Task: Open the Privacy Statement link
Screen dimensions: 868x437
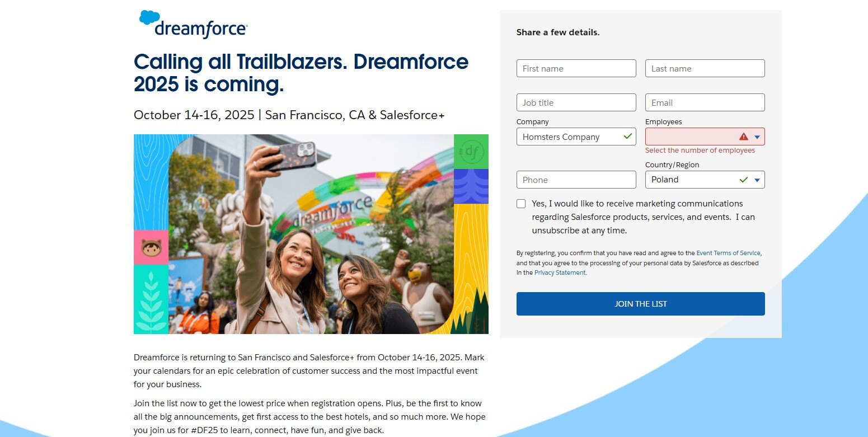Action: [x=560, y=272]
